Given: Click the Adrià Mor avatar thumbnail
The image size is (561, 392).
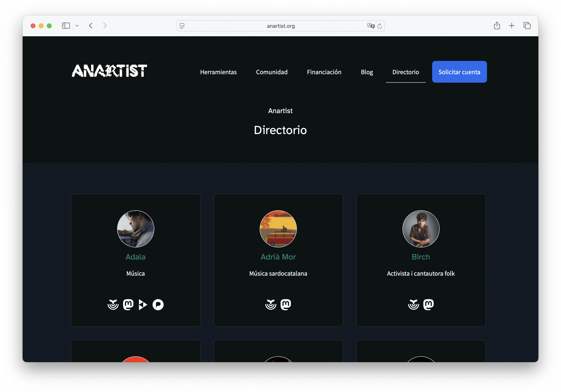Looking at the screenshot, I should [278, 229].
